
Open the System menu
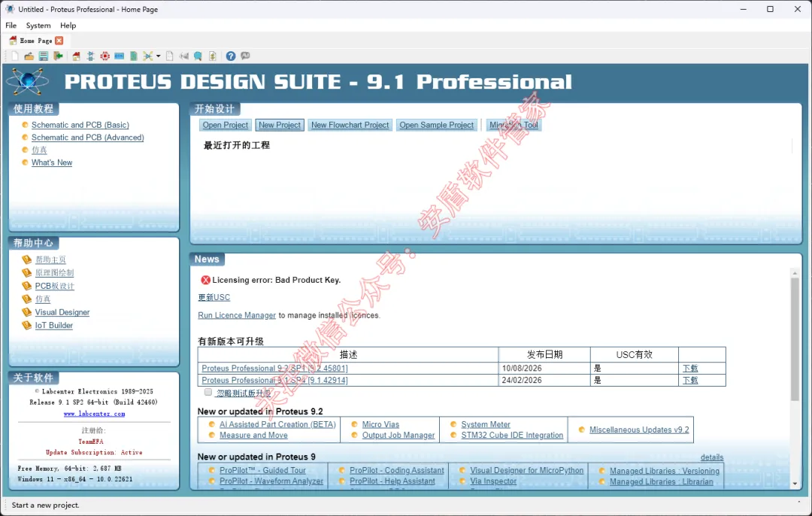(x=38, y=25)
